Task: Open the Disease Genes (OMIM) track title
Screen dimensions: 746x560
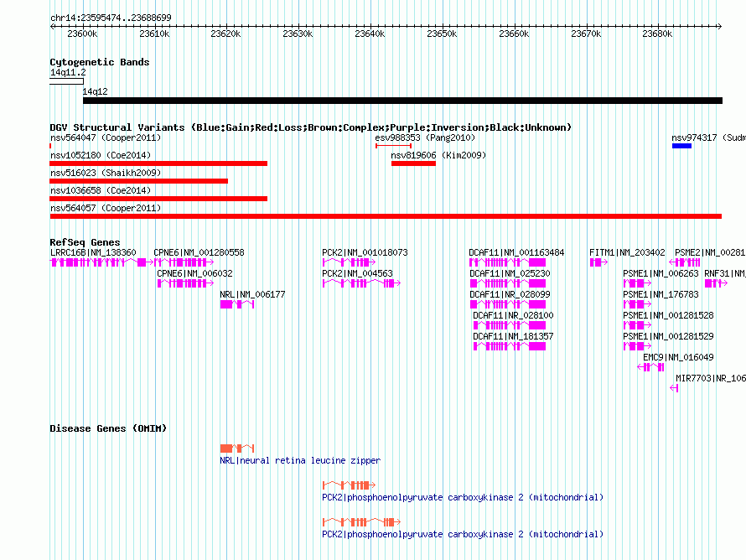Action: tap(108, 428)
